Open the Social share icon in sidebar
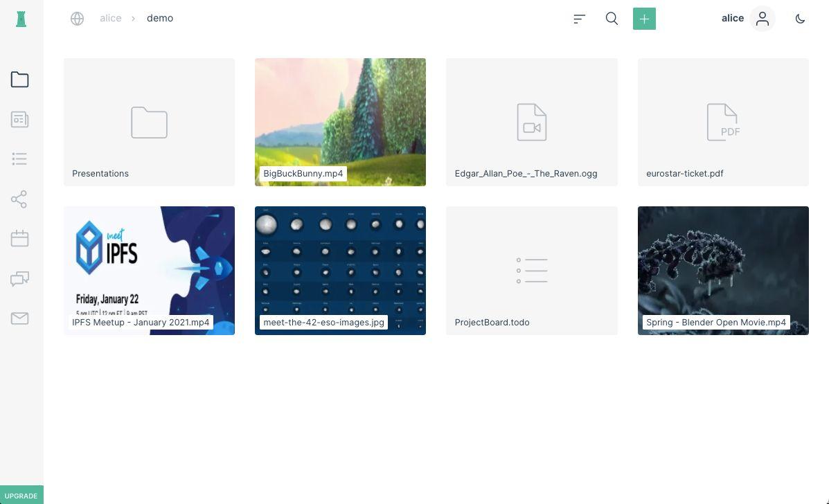 (x=19, y=199)
